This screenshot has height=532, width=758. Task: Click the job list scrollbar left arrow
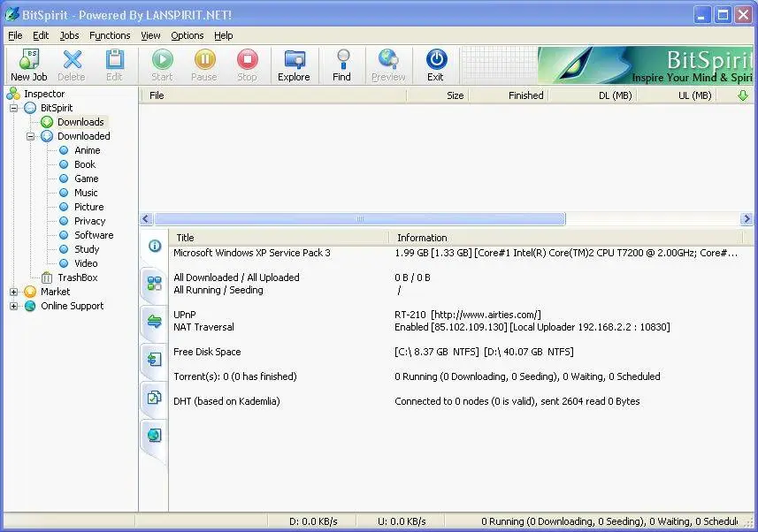click(147, 219)
